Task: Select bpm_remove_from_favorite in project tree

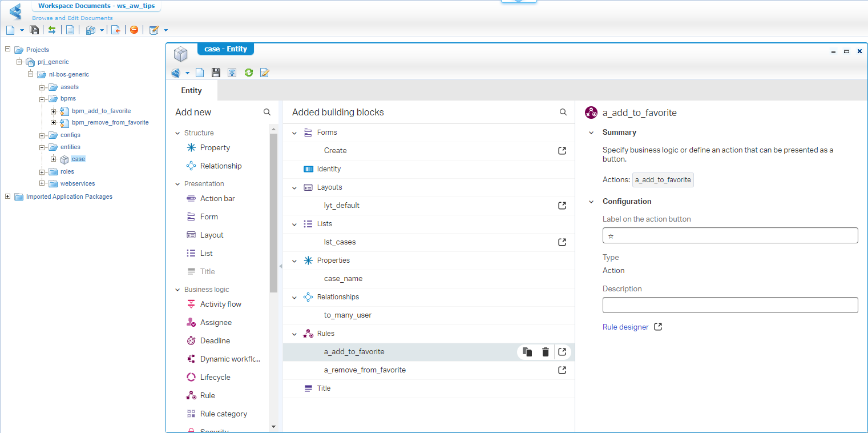Action: pos(110,123)
